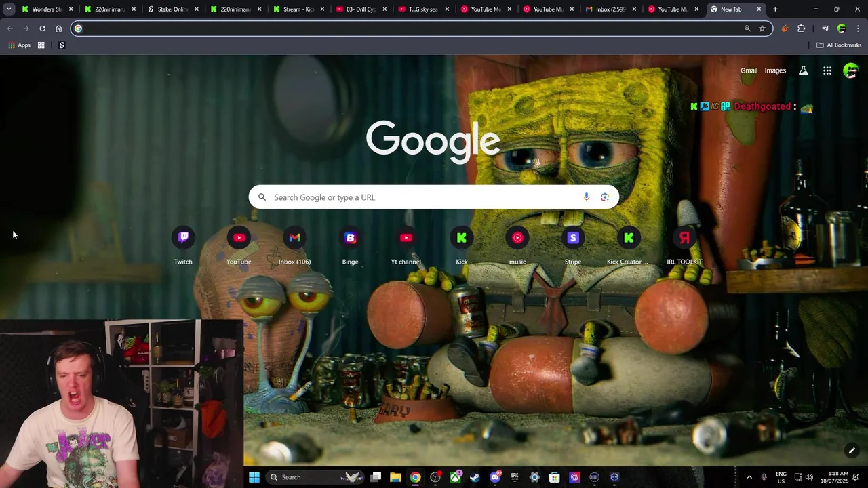Open the browser home page
This screenshot has height=488, width=868.
point(58,28)
